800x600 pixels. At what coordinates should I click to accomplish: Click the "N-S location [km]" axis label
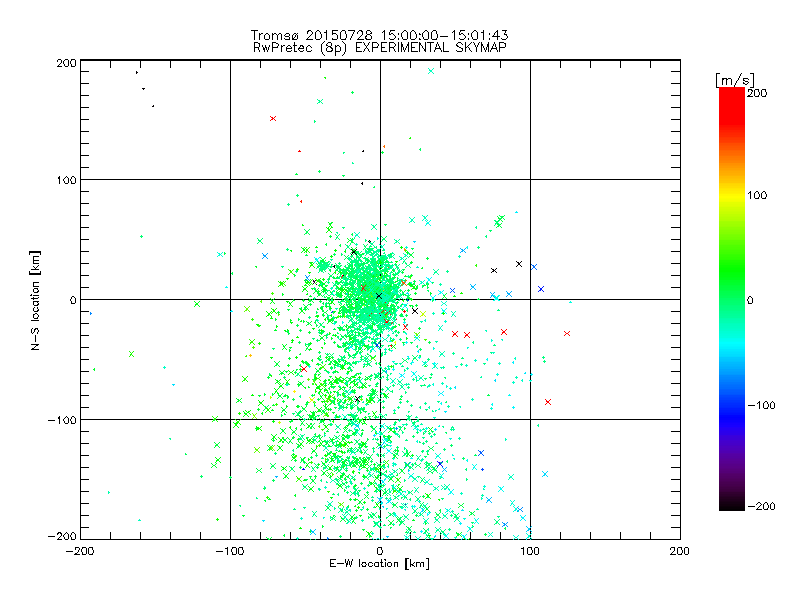click(35, 300)
